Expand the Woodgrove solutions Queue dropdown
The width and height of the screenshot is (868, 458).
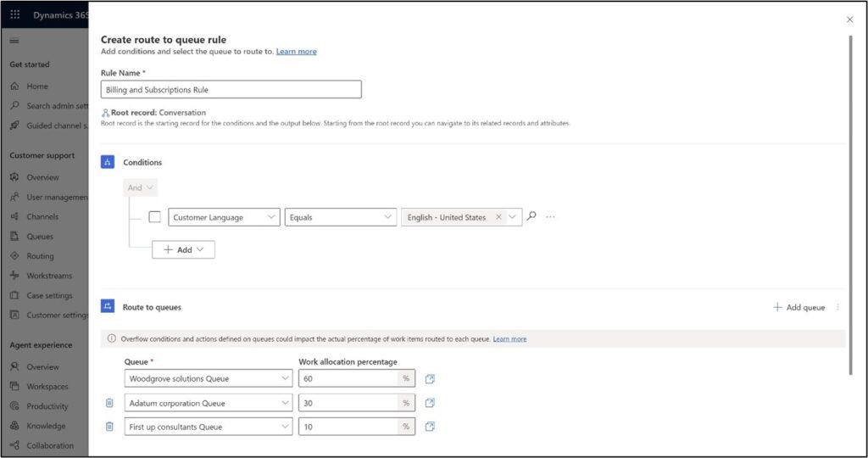pos(283,379)
